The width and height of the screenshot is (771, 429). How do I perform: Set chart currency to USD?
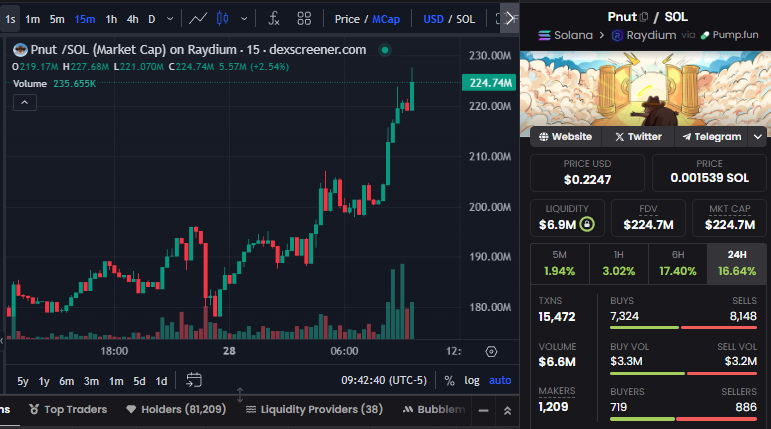(433, 19)
